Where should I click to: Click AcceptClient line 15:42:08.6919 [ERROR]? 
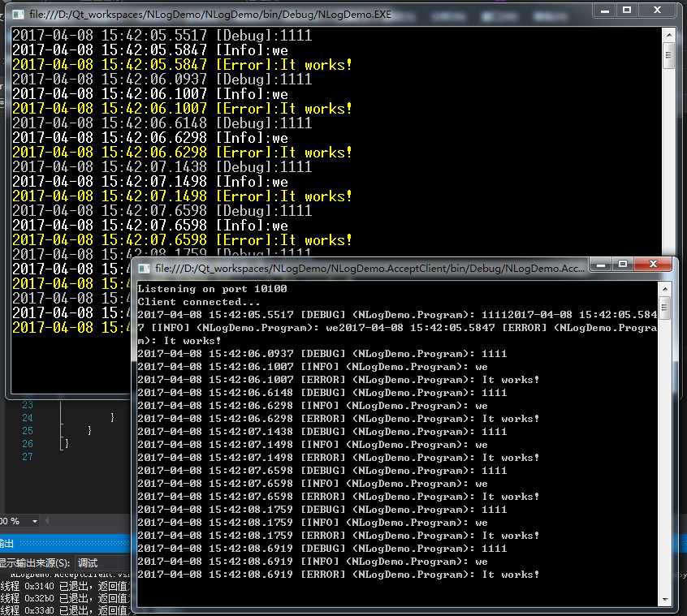pos(339,575)
